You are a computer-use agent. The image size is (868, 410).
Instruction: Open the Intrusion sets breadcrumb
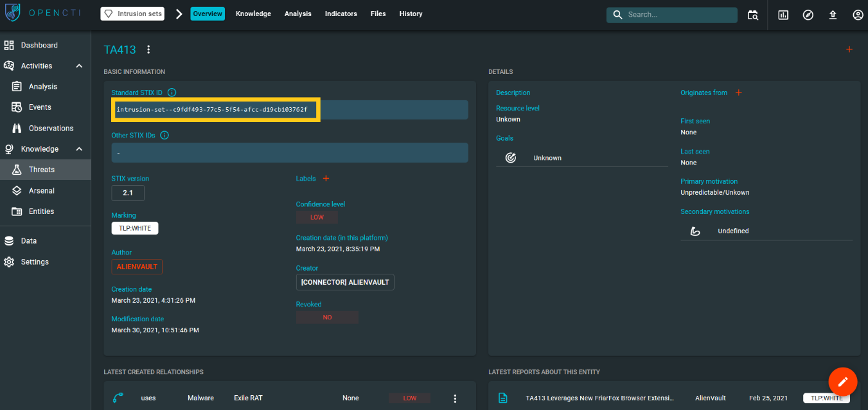coord(132,13)
